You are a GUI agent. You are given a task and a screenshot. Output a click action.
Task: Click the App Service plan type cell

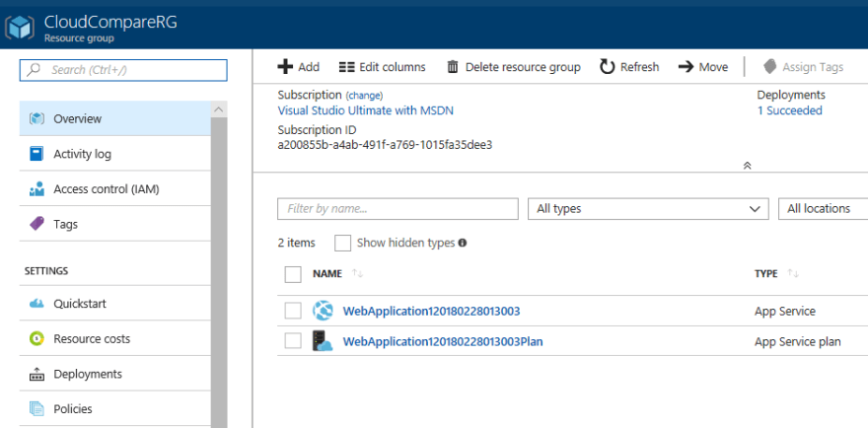797,341
